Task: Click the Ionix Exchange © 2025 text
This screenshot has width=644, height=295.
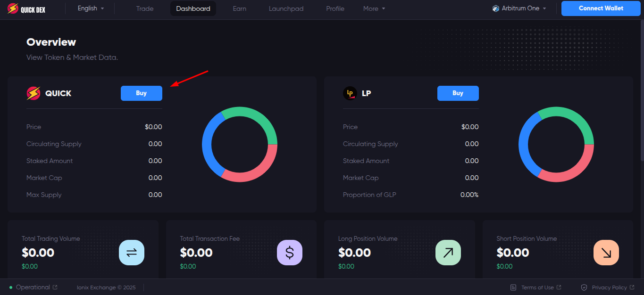Action: [x=106, y=287]
